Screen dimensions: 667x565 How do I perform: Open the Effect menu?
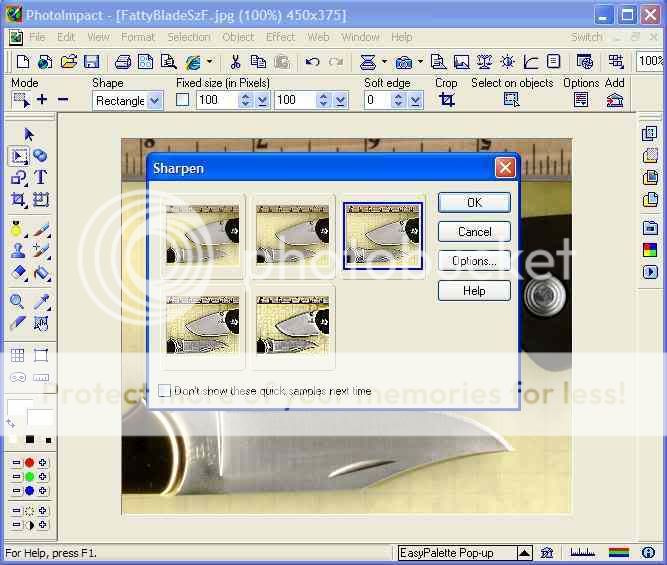coord(280,37)
